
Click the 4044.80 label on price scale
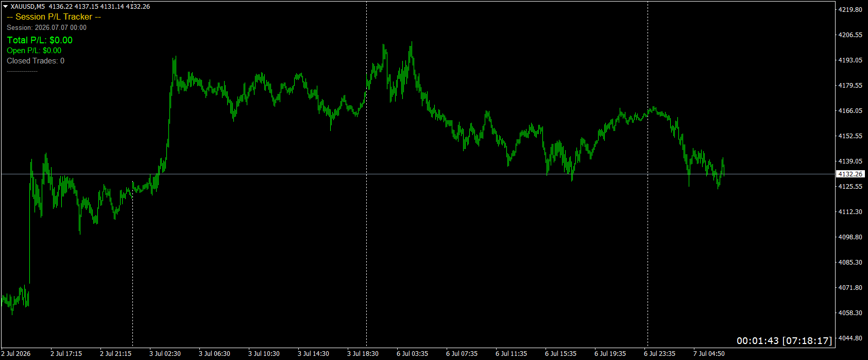[850, 338]
